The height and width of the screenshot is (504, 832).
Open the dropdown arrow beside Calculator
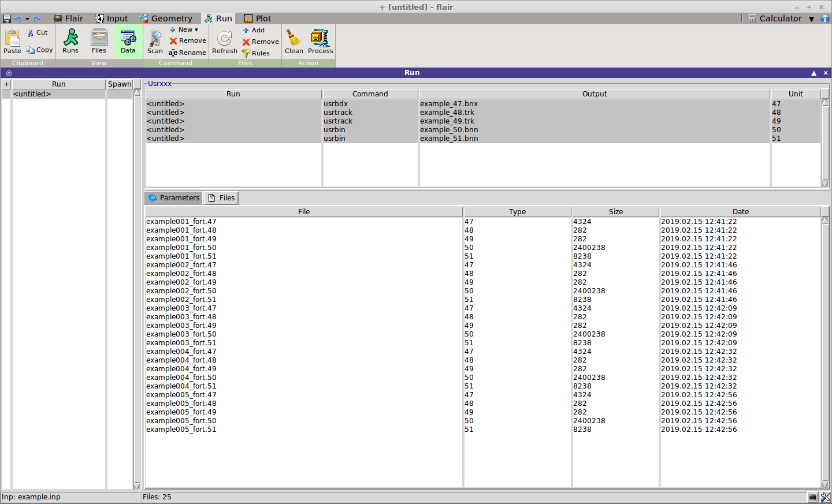[812, 19]
